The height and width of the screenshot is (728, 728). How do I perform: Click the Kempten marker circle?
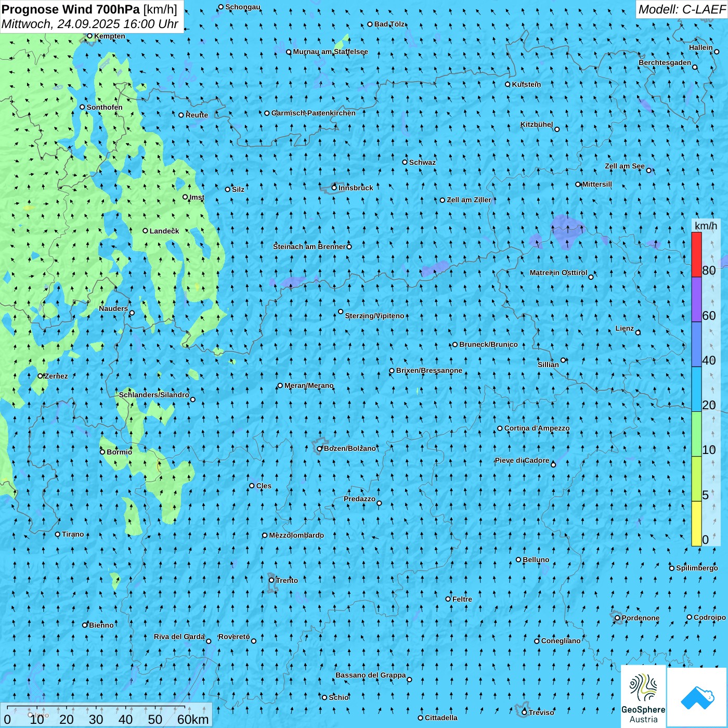point(89,36)
